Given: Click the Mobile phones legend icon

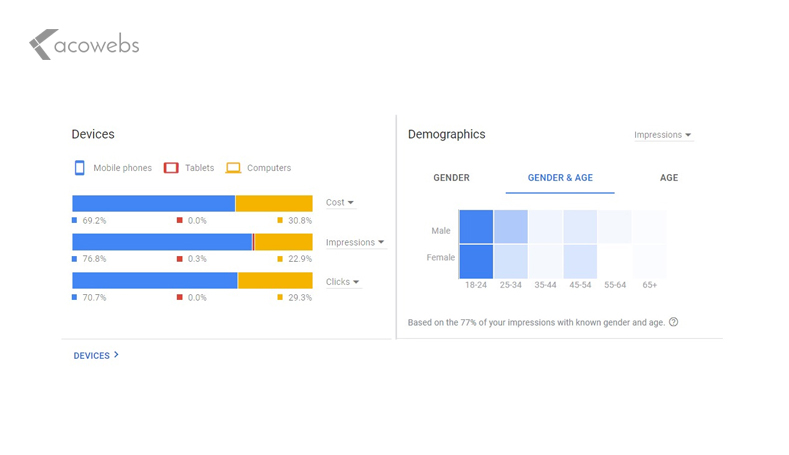Looking at the screenshot, I should tap(80, 168).
